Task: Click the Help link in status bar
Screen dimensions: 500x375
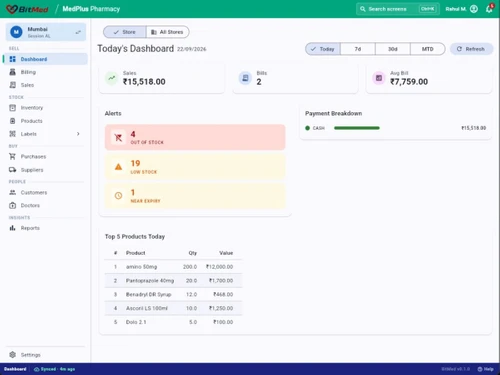Action: (486, 369)
